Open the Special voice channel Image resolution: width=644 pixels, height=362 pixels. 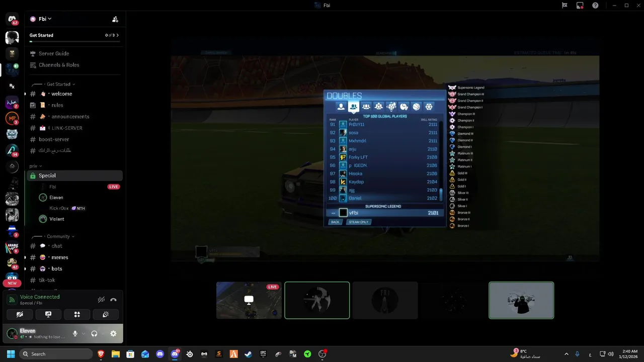[x=74, y=175]
